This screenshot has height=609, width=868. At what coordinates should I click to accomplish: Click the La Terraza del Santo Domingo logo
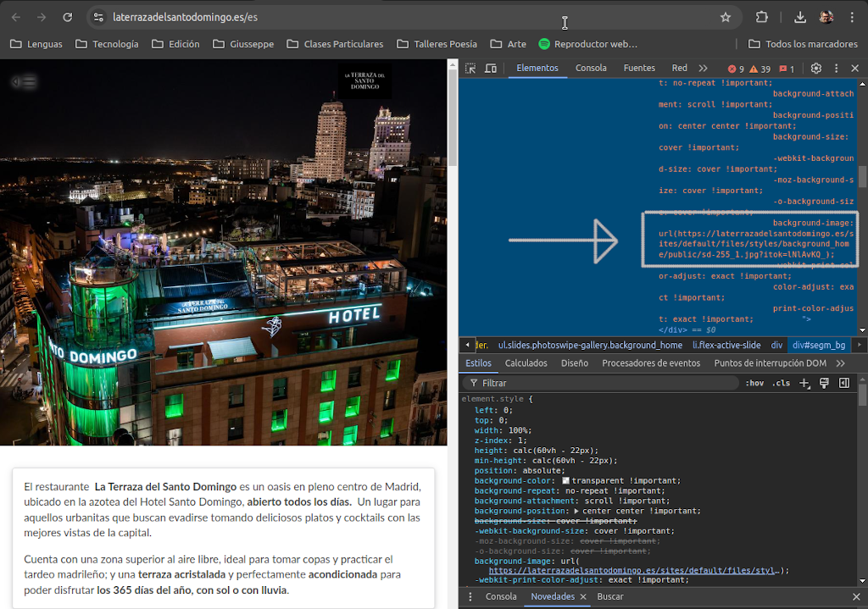(x=364, y=80)
